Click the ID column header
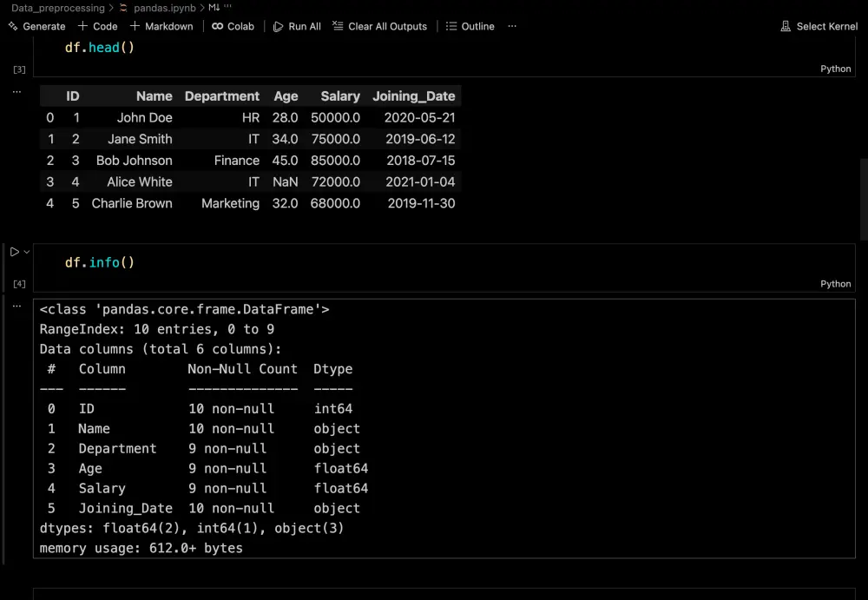868x600 pixels. pos(73,96)
